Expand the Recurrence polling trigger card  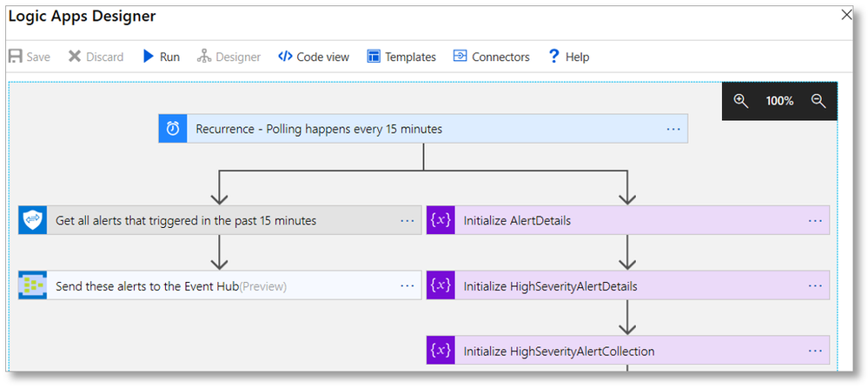tap(423, 129)
